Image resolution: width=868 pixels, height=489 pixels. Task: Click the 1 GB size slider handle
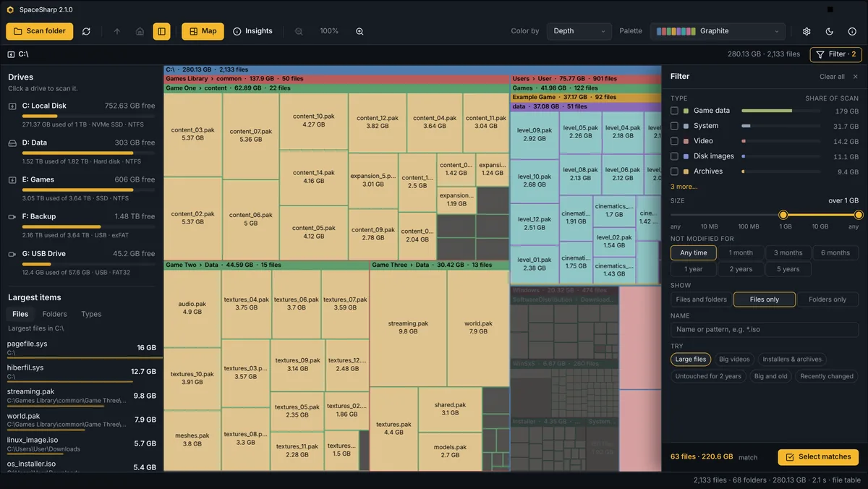783,215
